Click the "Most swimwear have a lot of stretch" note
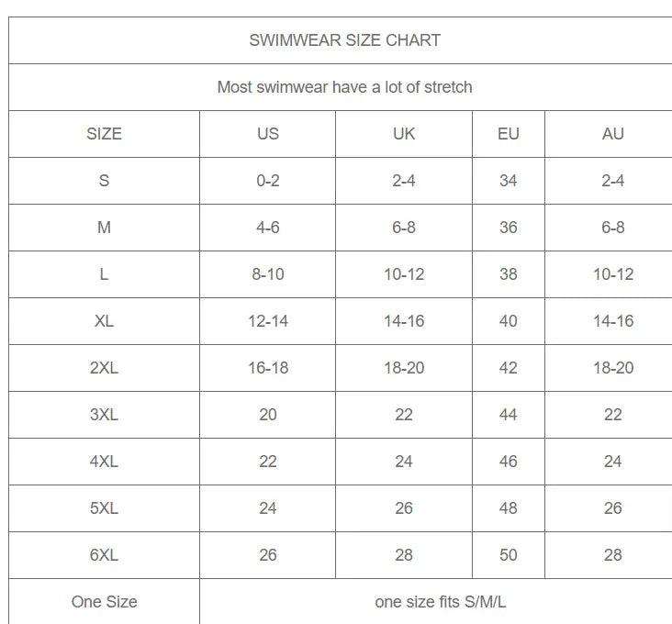The width and height of the screenshot is (672, 624). coord(344,87)
